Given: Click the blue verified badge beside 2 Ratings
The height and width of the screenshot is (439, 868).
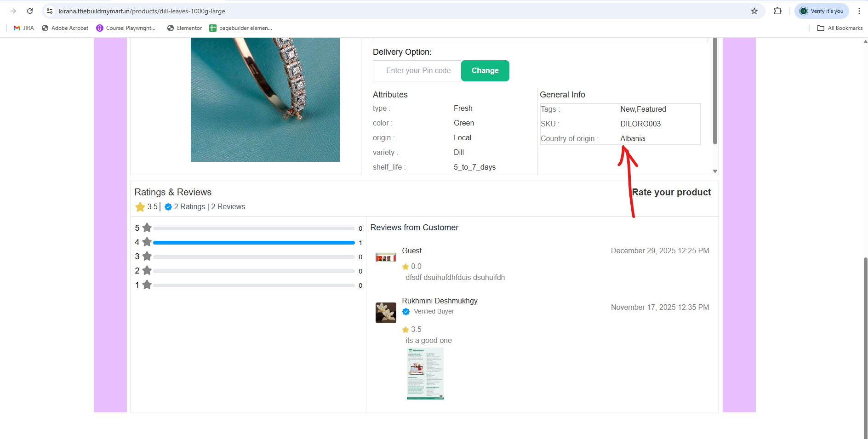Looking at the screenshot, I should 168,207.
